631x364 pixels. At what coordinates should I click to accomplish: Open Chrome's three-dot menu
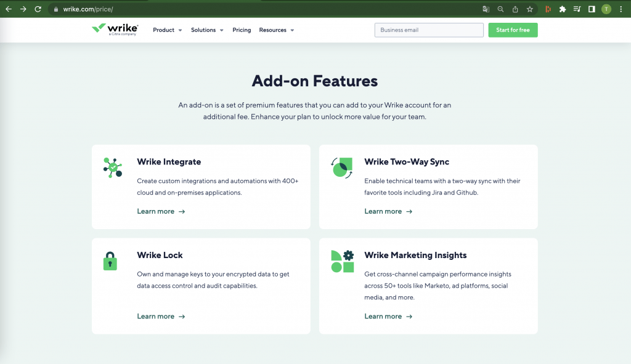[621, 9]
